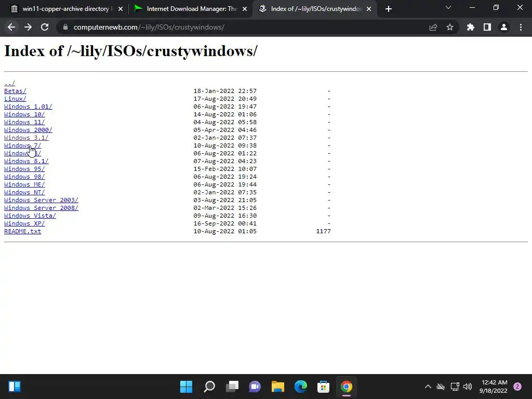Screen dimensions: 532x399
Task: Open the Windows 7/ folder
Action: 22,145
